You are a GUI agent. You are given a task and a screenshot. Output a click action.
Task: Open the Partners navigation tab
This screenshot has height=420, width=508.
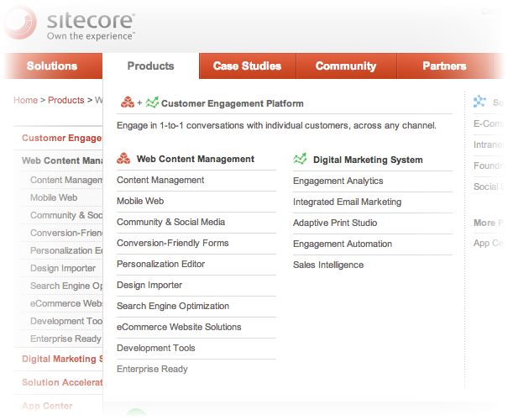(444, 66)
